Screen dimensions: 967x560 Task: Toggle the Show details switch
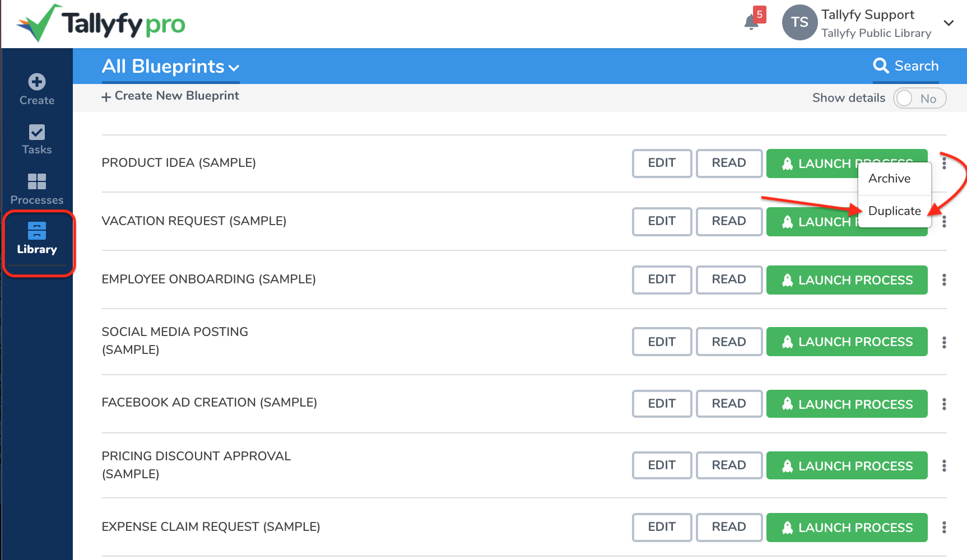[919, 99]
